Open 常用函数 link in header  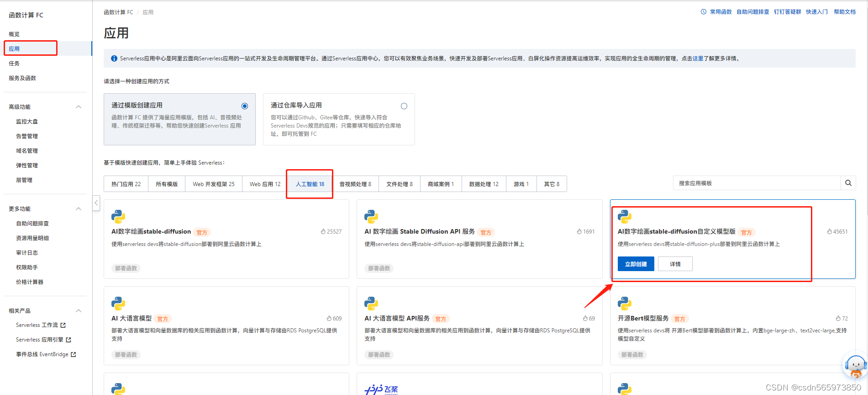[721, 12]
